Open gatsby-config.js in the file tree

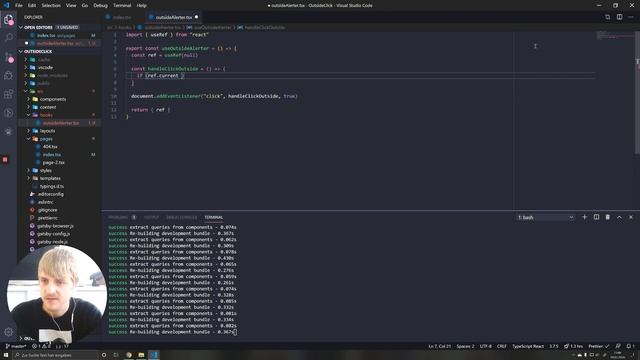[53, 234]
